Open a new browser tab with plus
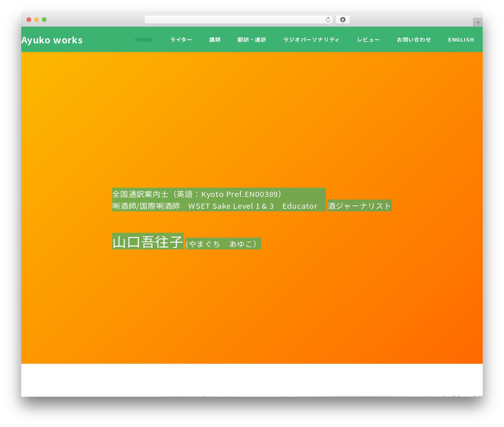Screen dimensions: 504x427 click(x=478, y=22)
